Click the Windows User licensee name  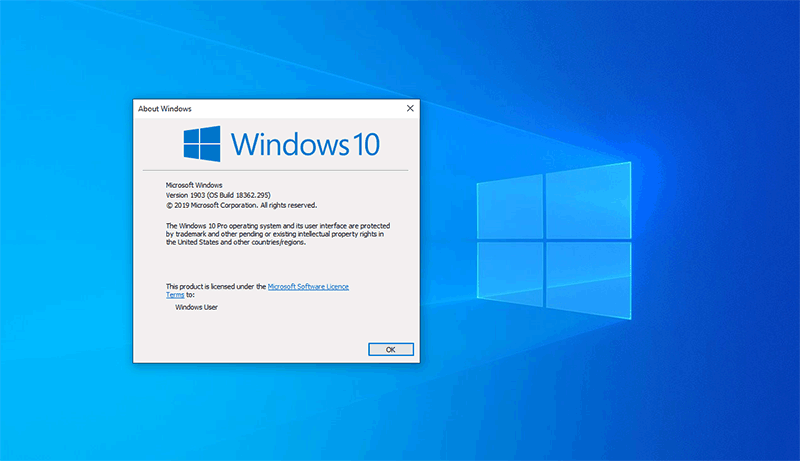coord(196,307)
